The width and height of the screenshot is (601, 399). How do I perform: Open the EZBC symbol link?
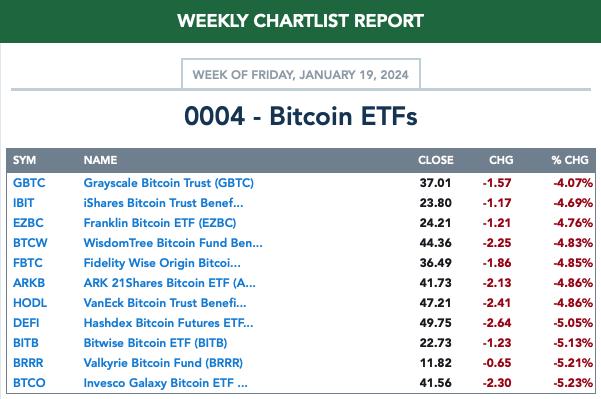coord(28,223)
